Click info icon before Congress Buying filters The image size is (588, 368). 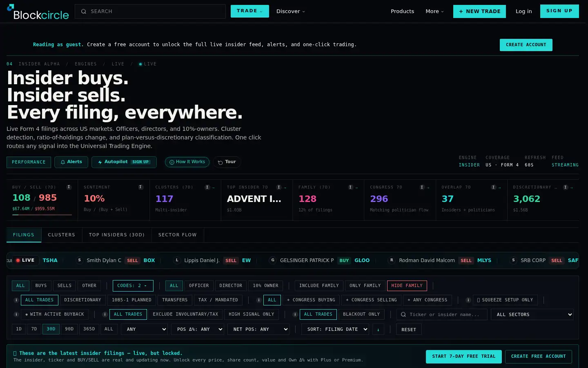[x=259, y=300]
